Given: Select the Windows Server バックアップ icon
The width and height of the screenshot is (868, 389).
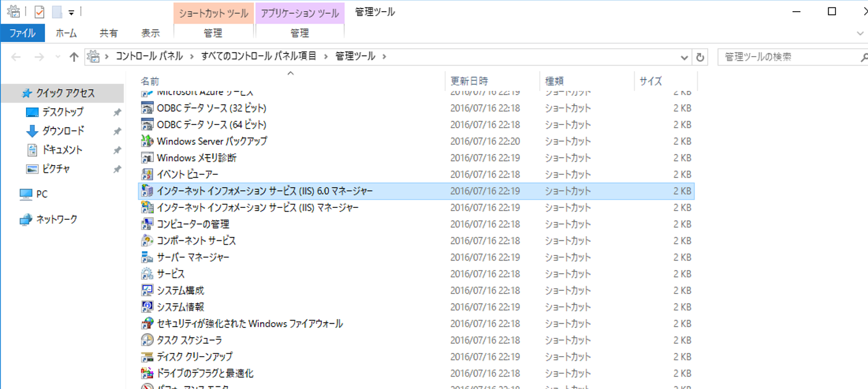Looking at the screenshot, I should [x=147, y=141].
